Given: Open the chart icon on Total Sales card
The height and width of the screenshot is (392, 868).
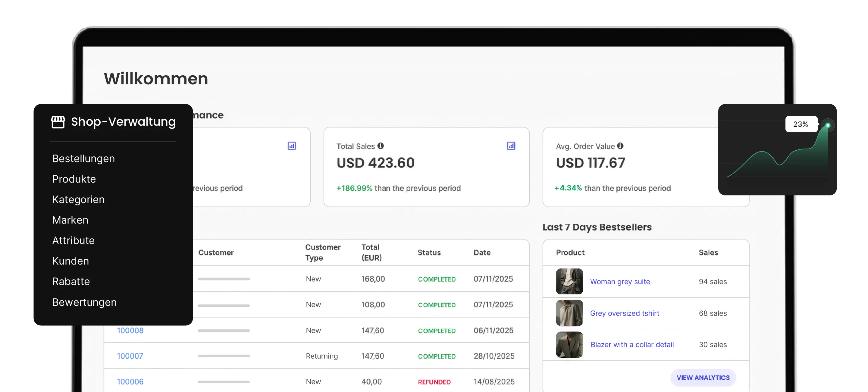Looking at the screenshot, I should tap(511, 146).
